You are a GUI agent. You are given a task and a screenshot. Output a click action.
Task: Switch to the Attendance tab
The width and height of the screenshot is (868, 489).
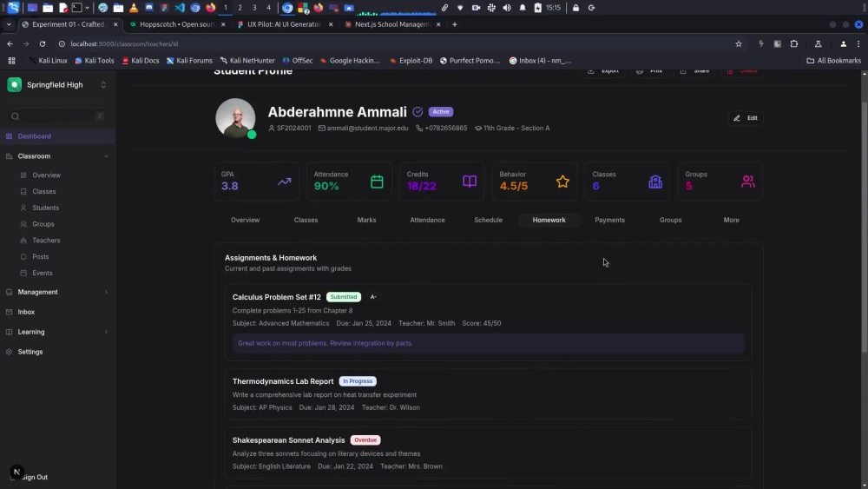click(x=427, y=220)
